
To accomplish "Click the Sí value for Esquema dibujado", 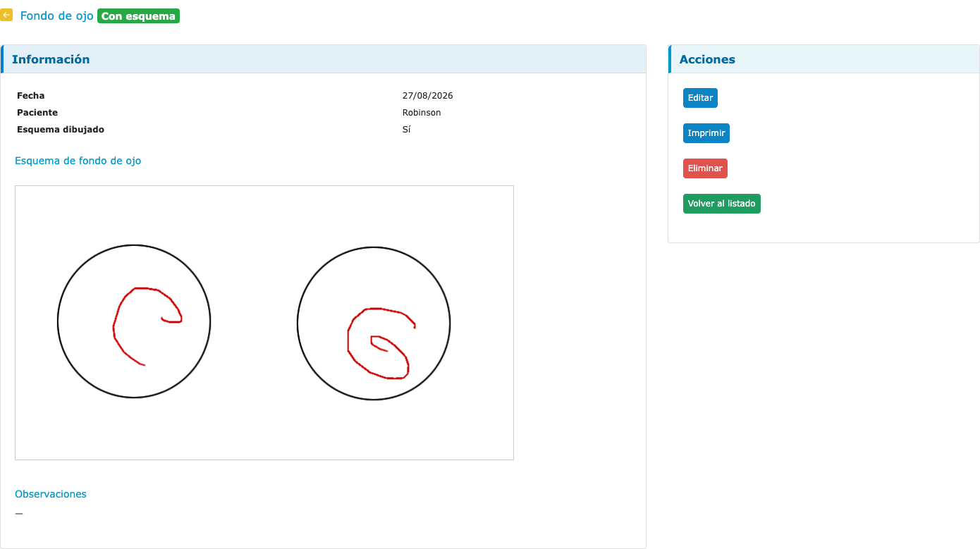I will click(406, 130).
